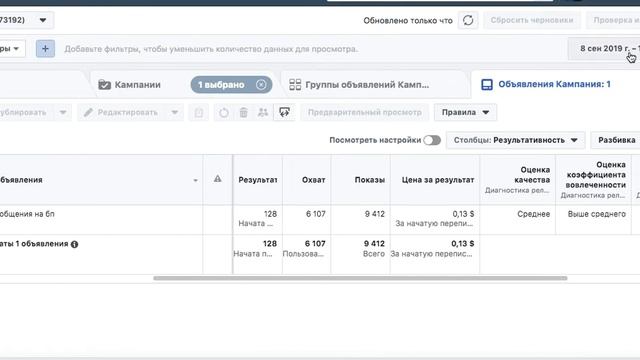The height and width of the screenshot is (360, 640).
Task: Click the campaigns folder icon
Action: coord(104,84)
